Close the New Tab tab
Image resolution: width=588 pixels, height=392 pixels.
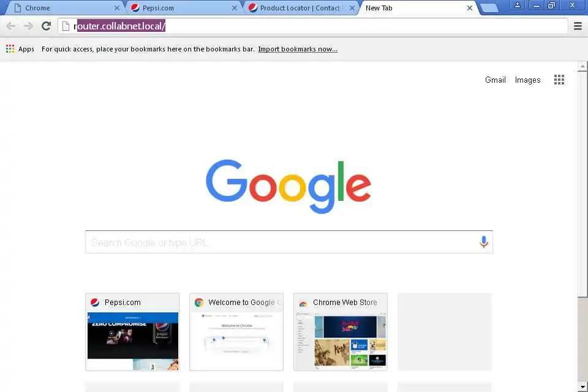pyautogui.click(x=470, y=8)
